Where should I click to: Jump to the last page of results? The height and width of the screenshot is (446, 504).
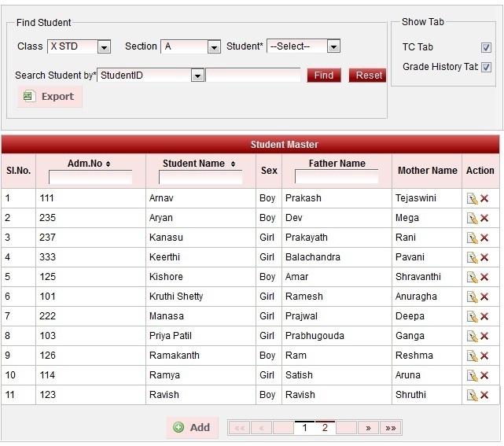[x=390, y=428]
